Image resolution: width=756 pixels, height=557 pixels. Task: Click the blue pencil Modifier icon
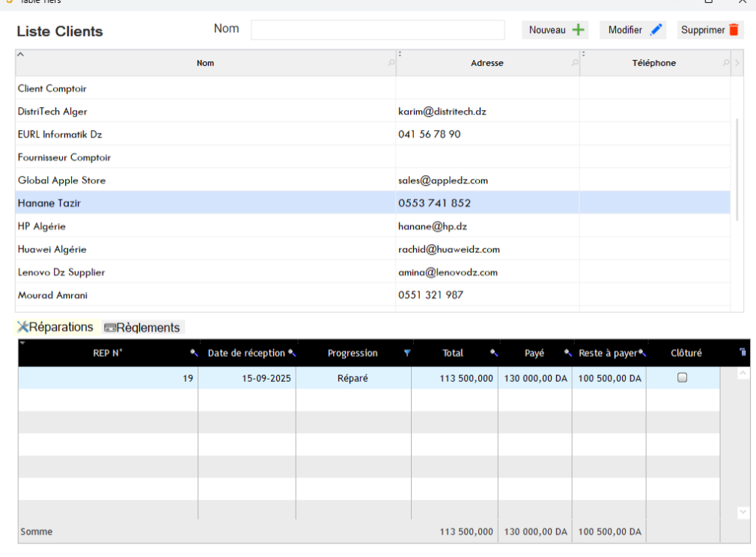[656, 30]
